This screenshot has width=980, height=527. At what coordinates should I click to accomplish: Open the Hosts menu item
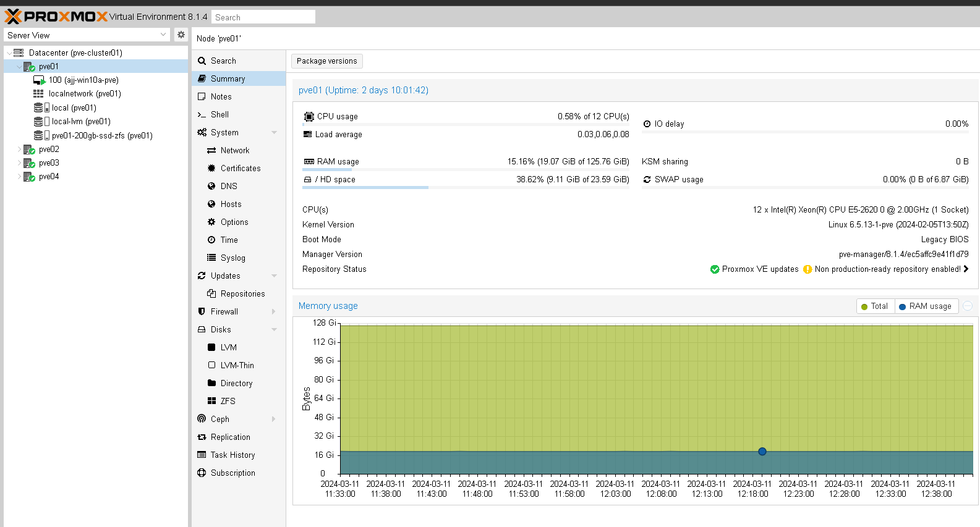pos(239,204)
